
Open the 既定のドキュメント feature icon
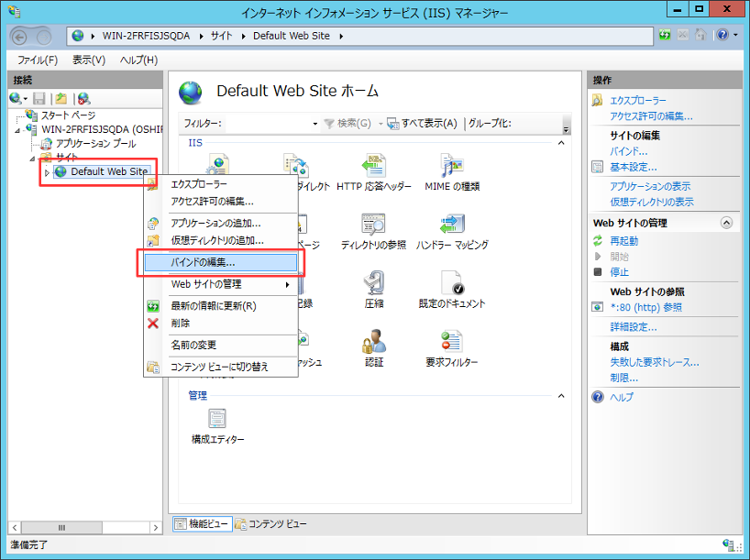click(x=452, y=290)
